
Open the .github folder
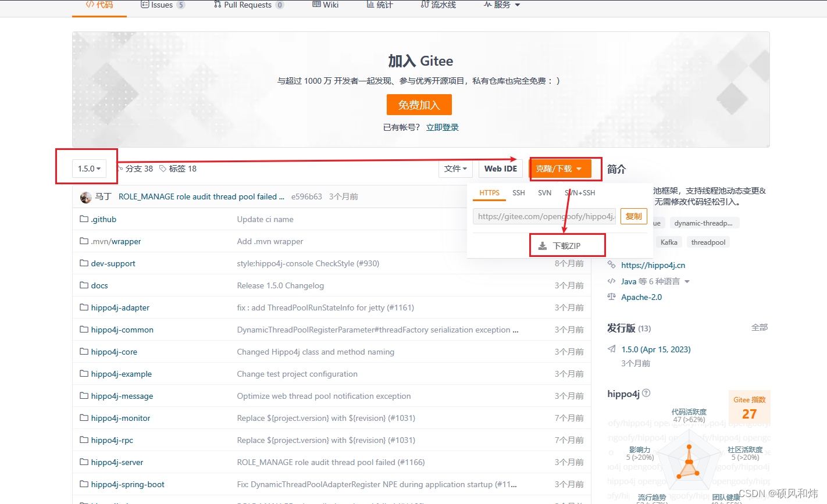104,219
